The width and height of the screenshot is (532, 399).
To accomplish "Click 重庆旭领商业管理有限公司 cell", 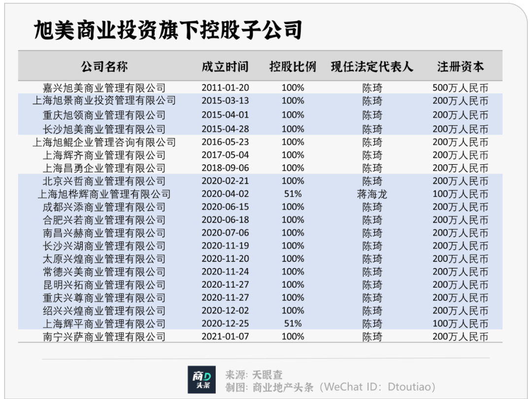I will pos(104,115).
